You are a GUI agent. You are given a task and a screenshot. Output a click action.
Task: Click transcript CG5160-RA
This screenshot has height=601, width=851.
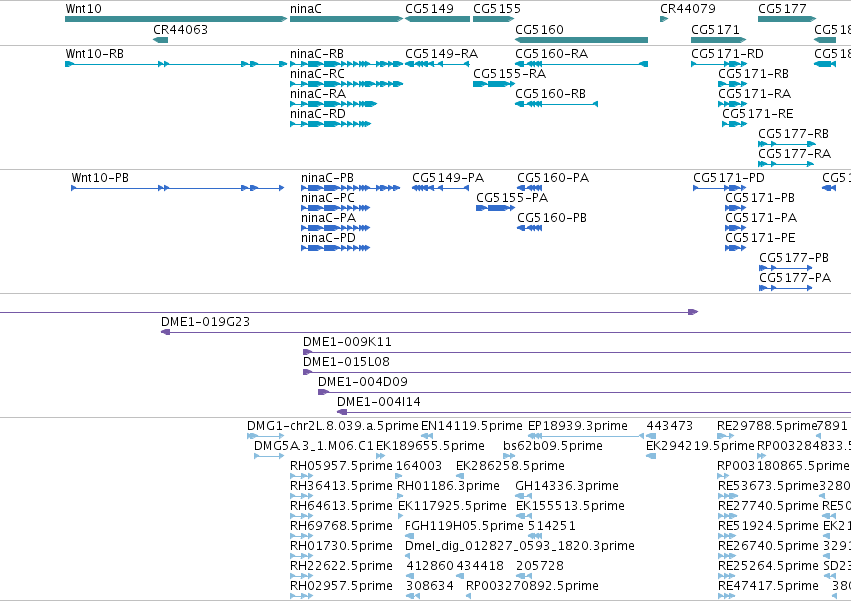581,64
